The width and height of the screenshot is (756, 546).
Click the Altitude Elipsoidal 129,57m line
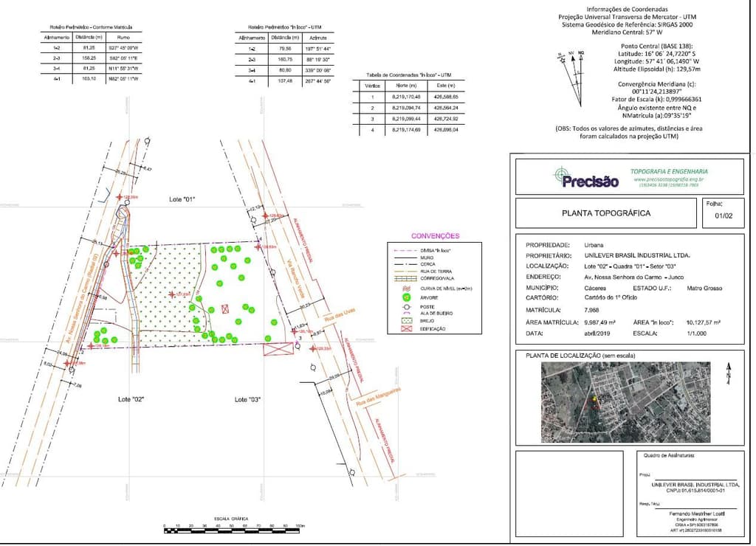click(x=656, y=69)
